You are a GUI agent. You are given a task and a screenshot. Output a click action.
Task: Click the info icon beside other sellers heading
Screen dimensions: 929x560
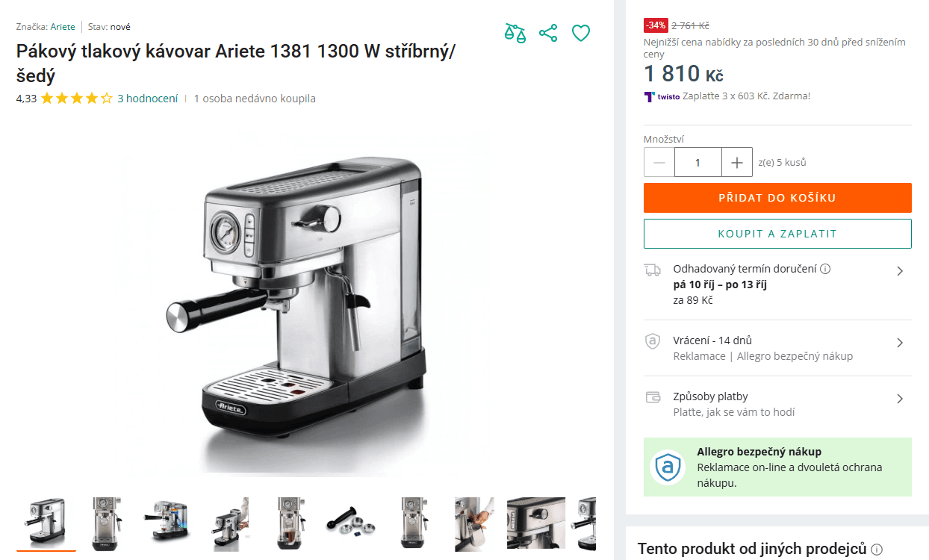[877, 549]
